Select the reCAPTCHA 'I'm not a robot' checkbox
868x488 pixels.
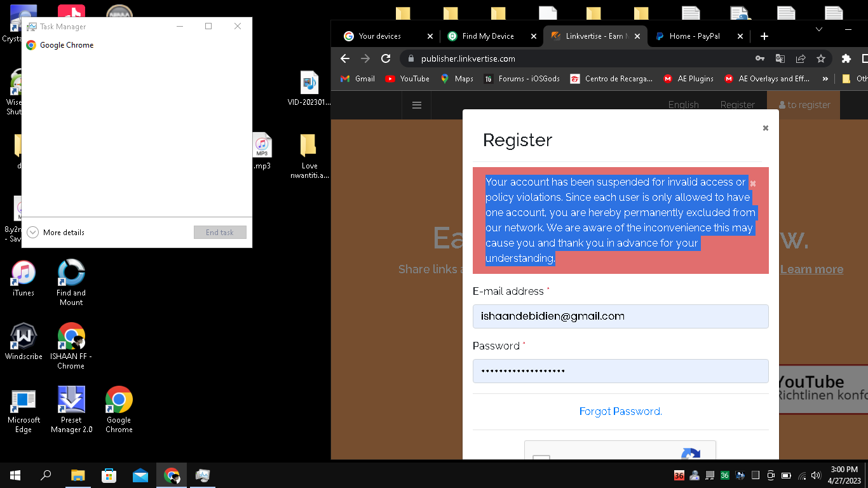pos(541,458)
